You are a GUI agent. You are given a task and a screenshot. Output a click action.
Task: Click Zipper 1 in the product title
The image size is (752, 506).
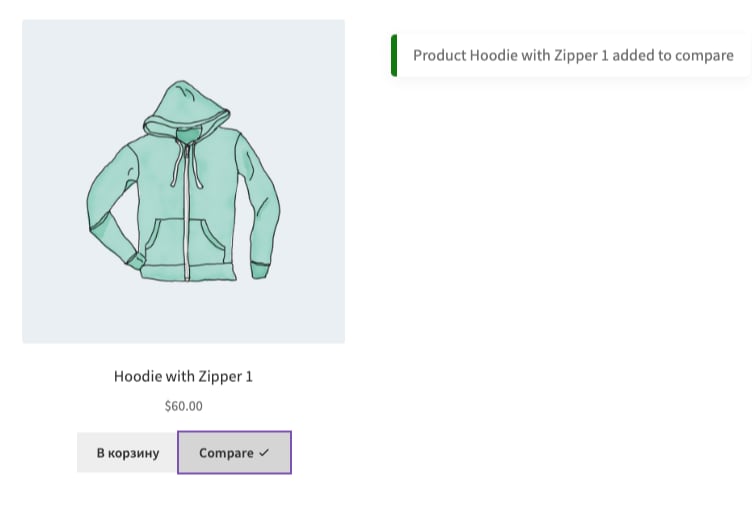225,377
